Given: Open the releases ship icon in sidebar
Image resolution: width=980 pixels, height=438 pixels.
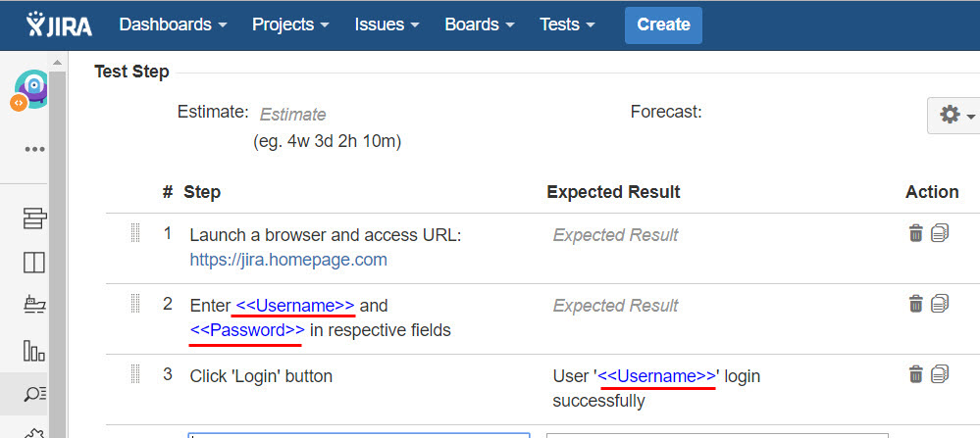Looking at the screenshot, I should (34, 306).
